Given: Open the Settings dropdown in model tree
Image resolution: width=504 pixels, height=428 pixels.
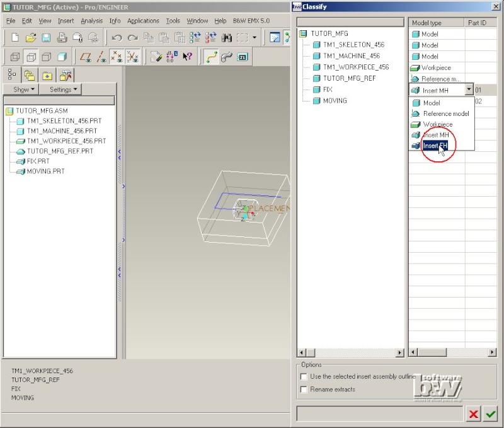Looking at the screenshot, I should (60, 90).
